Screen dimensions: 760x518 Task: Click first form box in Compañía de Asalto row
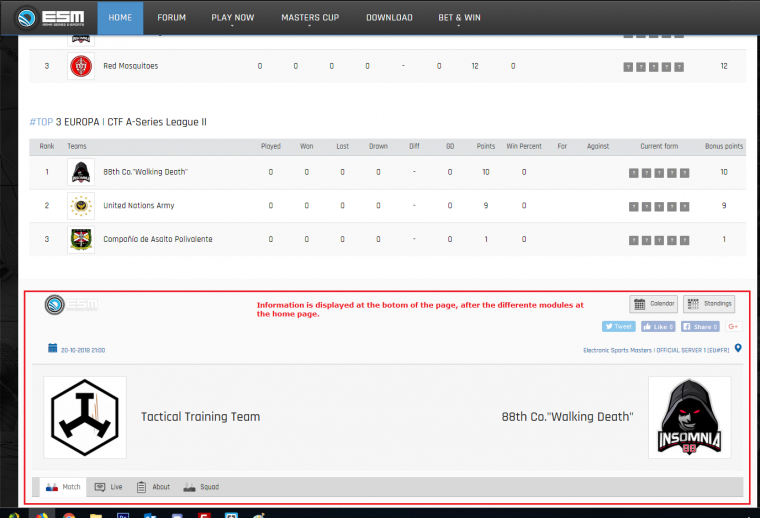click(x=633, y=240)
